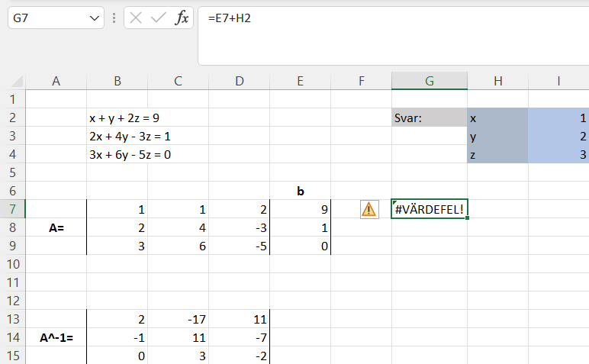Click the cell containing -17
This screenshot has height=364, width=589.
point(178,319)
